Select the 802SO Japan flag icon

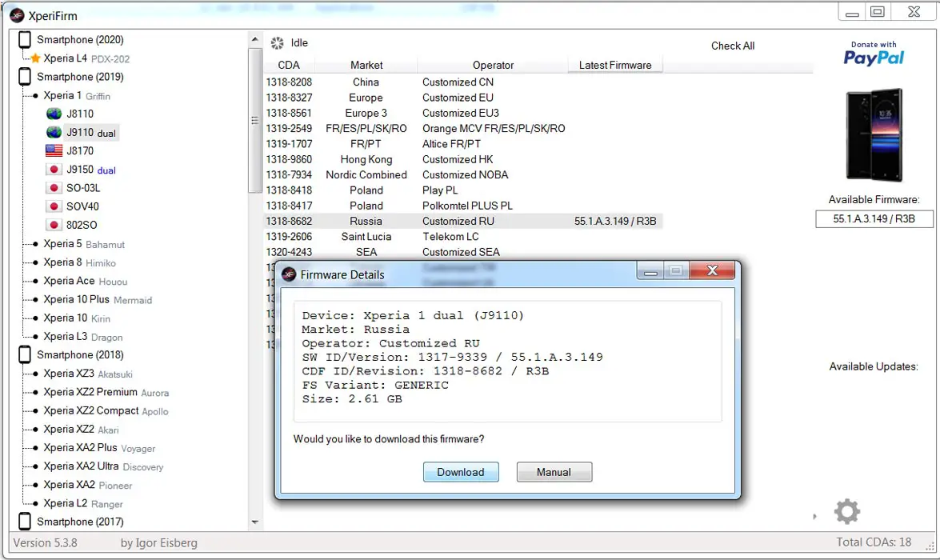pos(54,225)
